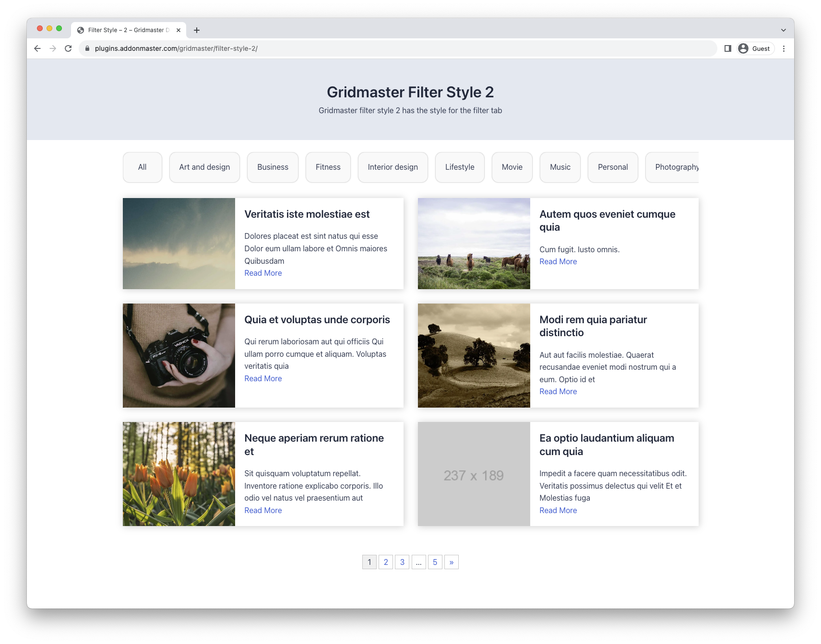821x644 pixels.
Task: Show All posts filter
Action: click(143, 167)
